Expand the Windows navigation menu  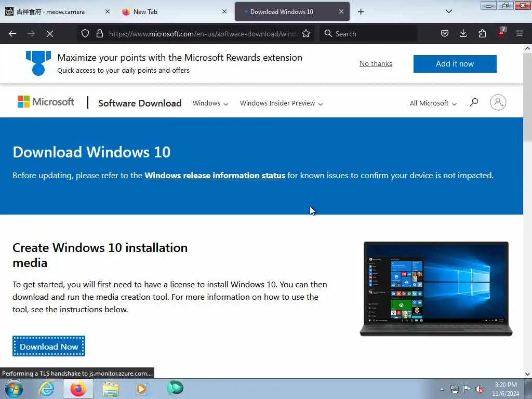point(210,103)
